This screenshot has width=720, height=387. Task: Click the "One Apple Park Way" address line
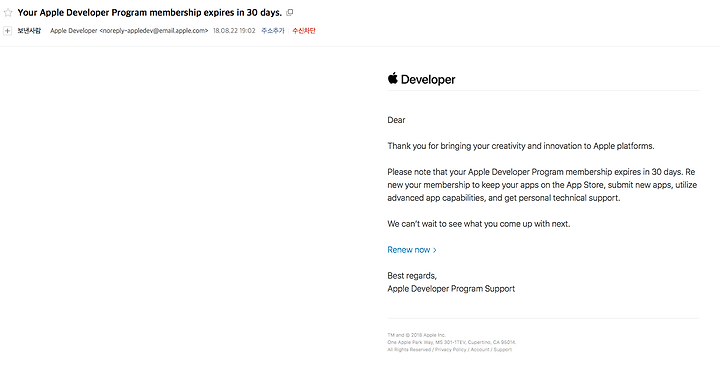click(x=452, y=342)
